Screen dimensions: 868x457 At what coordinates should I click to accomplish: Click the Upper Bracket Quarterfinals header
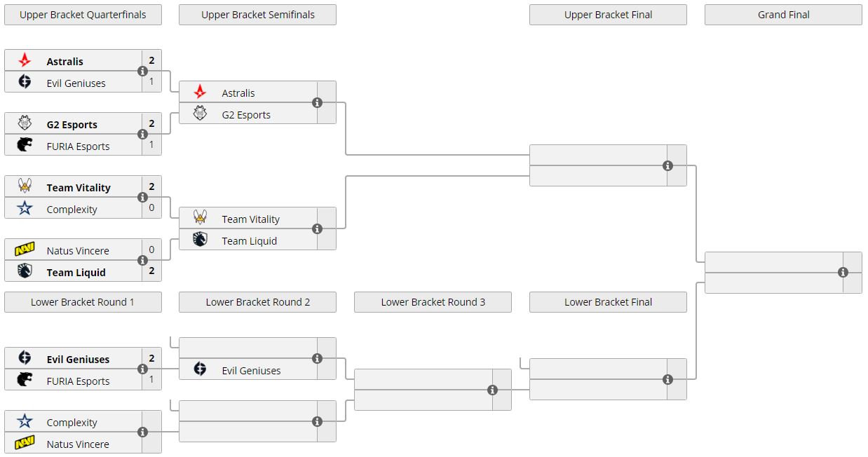83,15
